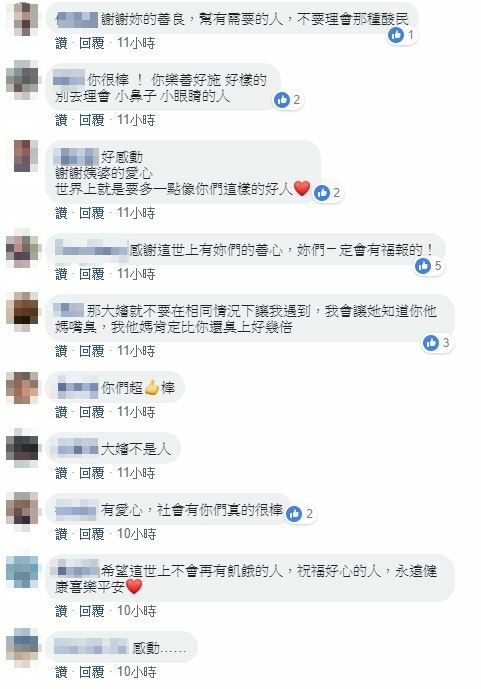Like the 感謝這世上有妳們的善心 comment
The width and height of the screenshot is (481, 689).
[x=61, y=274]
